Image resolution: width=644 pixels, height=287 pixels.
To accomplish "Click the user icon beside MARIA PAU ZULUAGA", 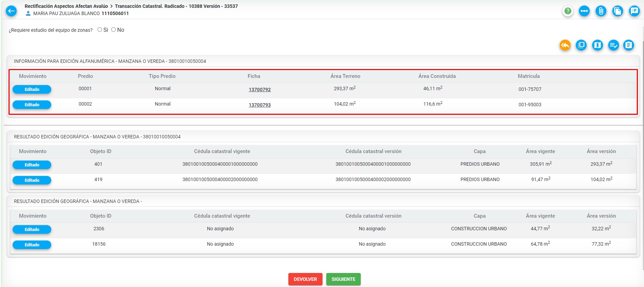I will [28, 13].
